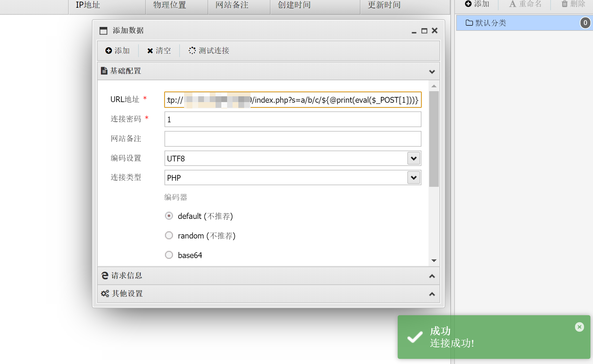The width and height of the screenshot is (593, 364).
Task: Click the 添加数据 dialog title text
Action: [x=128, y=30]
